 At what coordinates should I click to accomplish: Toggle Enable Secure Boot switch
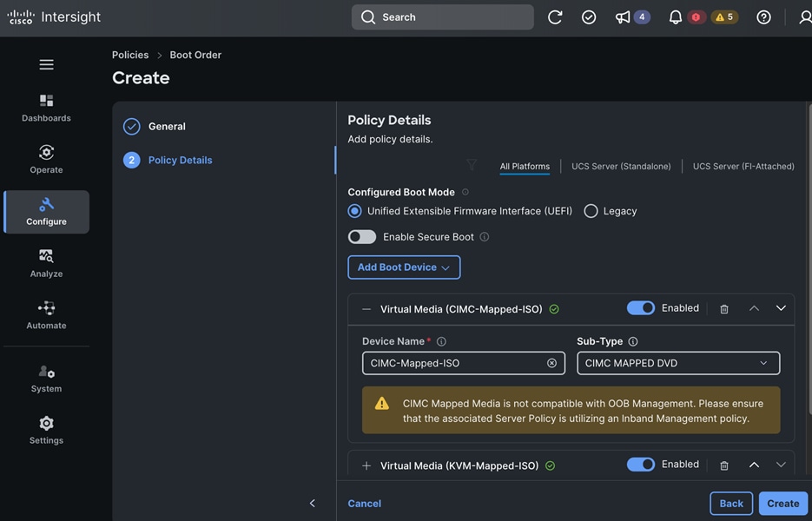362,237
